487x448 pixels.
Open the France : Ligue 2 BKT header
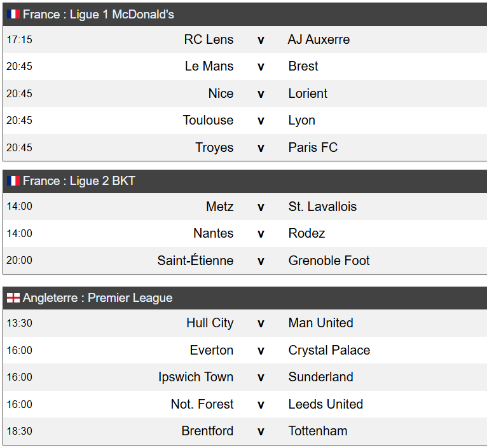click(245, 181)
